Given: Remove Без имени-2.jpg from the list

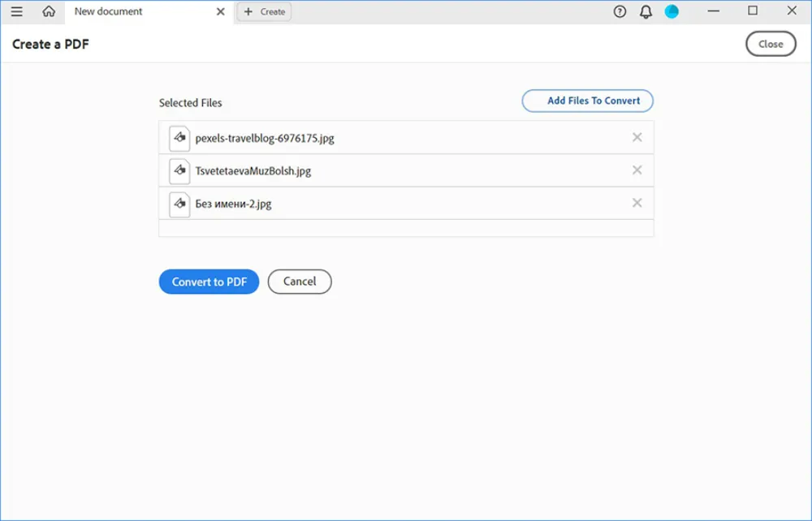Looking at the screenshot, I should (637, 203).
